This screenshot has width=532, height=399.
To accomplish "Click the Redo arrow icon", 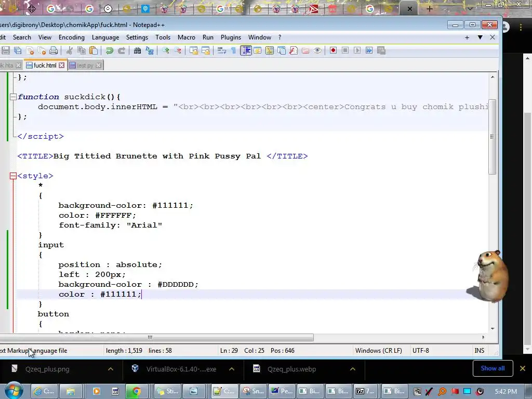I will click(x=121, y=50).
